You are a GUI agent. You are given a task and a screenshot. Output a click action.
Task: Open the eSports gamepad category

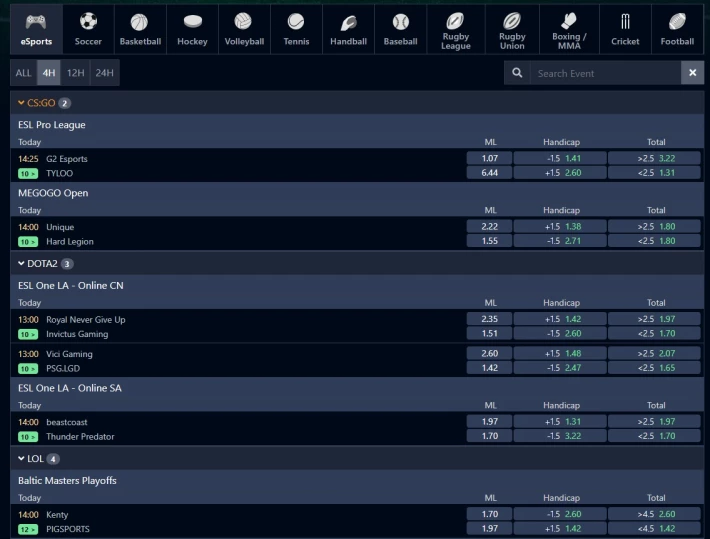pos(36,29)
